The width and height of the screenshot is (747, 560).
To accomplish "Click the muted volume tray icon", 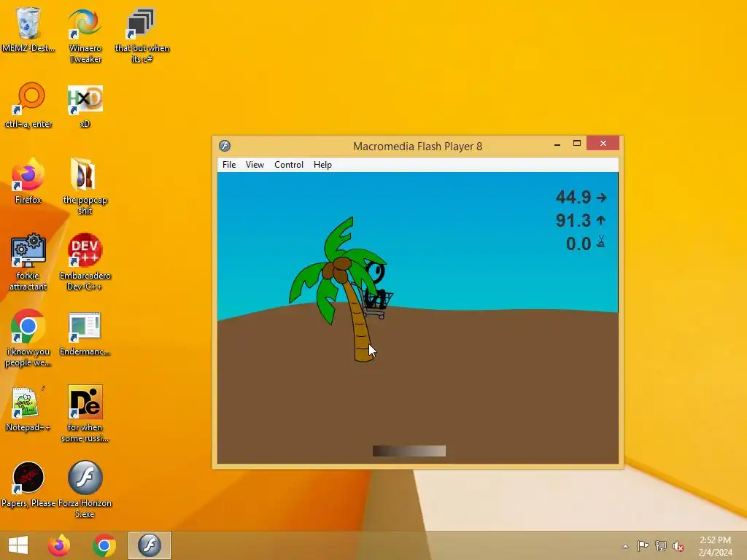I will pos(678,546).
